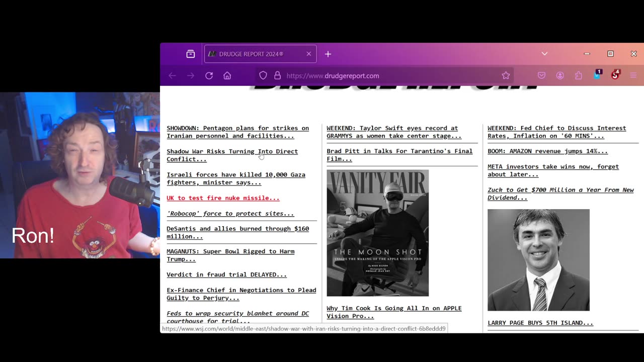Open Shadow War Risks Direct Conflict link
Image resolution: width=644 pixels, height=362 pixels.
pos(232,155)
